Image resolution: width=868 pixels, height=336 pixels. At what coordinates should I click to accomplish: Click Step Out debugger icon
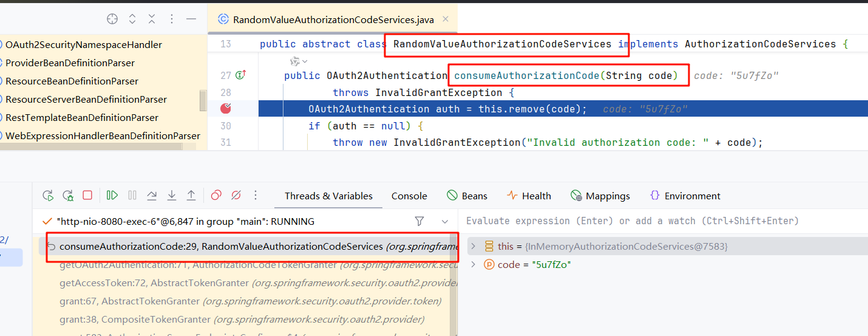[191, 196]
